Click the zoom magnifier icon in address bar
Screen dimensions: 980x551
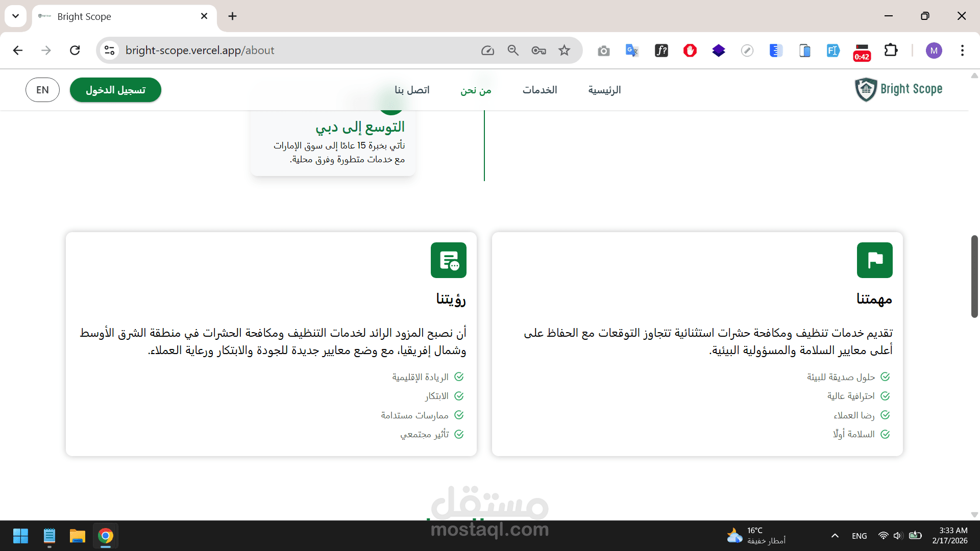[513, 51]
